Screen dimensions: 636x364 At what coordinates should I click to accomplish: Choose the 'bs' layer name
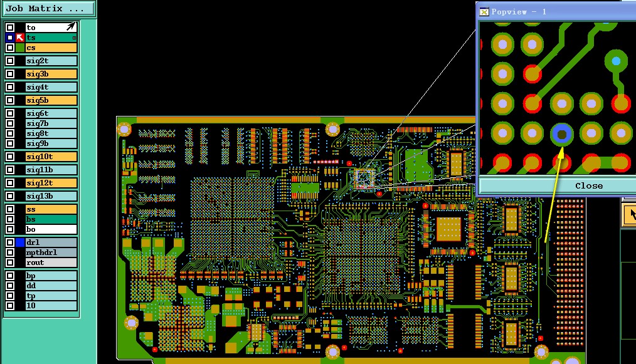pyautogui.click(x=51, y=219)
